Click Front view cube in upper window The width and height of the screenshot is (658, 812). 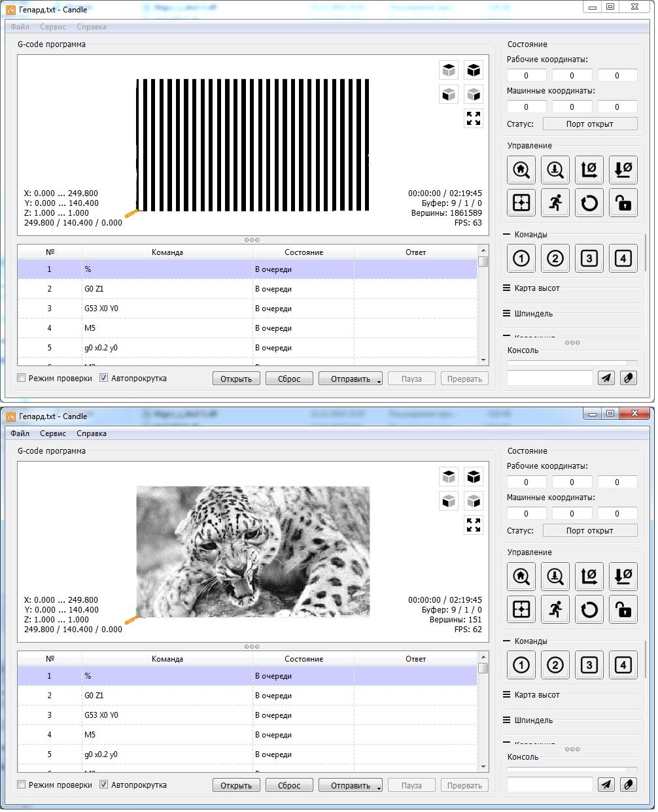(x=449, y=94)
